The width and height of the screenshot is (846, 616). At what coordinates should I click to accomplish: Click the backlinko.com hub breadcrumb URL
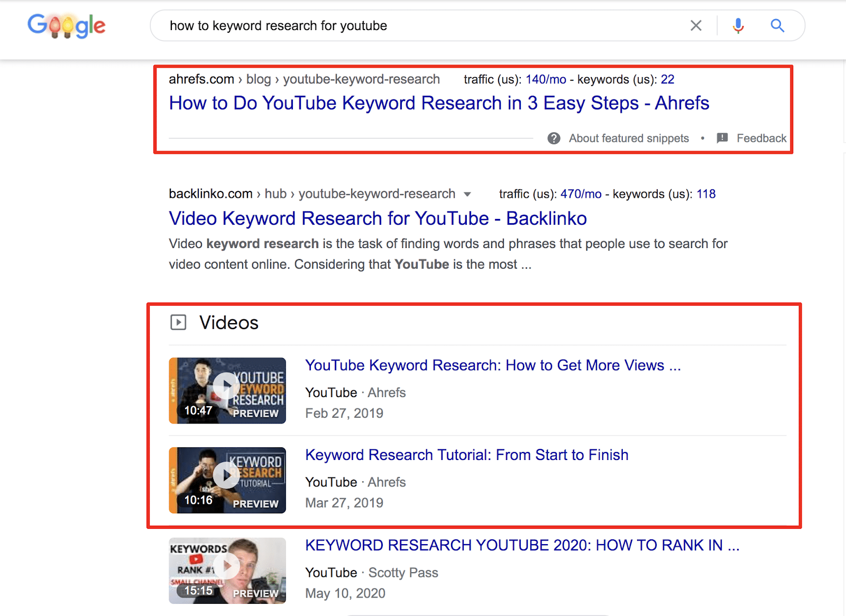312,194
